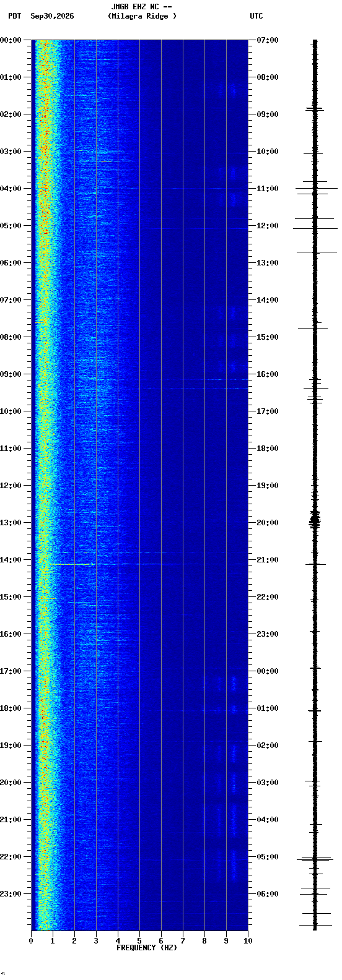Viewport: 342px width, 980px height.
Task: Click the UTC '13:00' time label
Action: [x=268, y=263]
